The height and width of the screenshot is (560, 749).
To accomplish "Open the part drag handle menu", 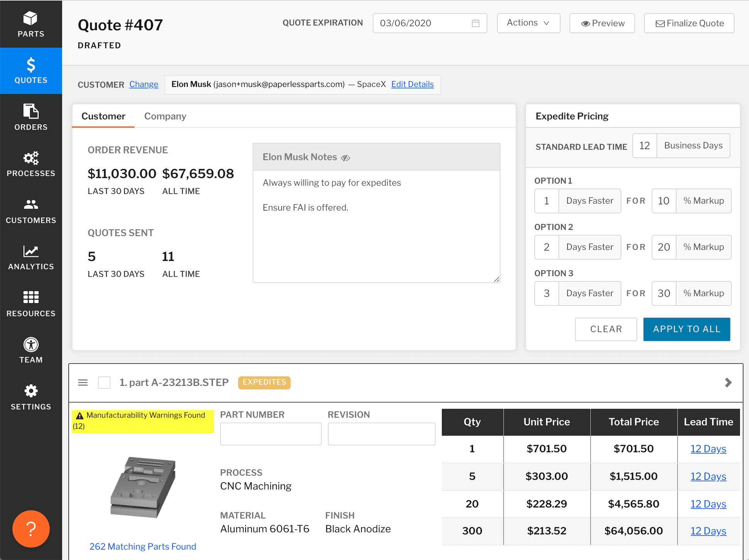I will 83,382.
